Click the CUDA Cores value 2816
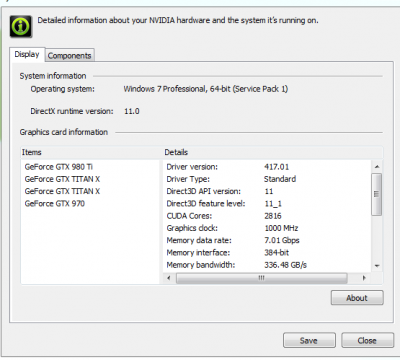This screenshot has width=400, height=360. point(273,216)
